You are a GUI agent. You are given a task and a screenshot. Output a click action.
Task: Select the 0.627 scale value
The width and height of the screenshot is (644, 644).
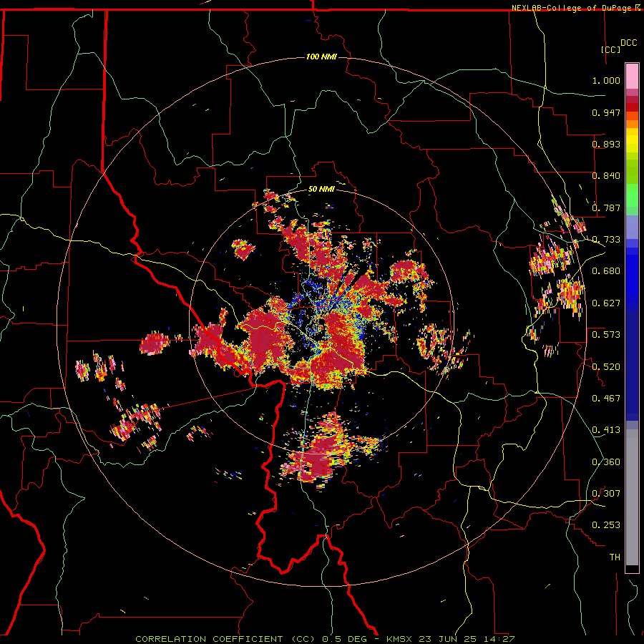pos(606,303)
